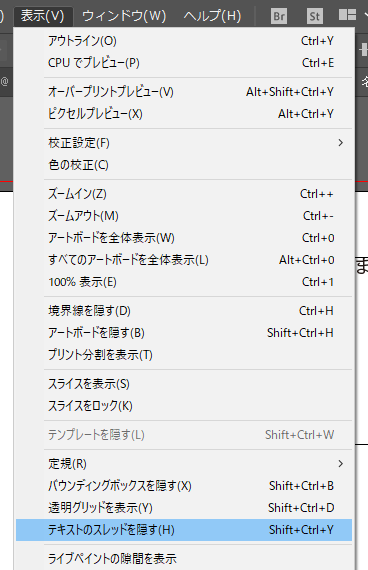The width and height of the screenshot is (368, 570).
Task: Click the arrange documents layout icon
Action: 347,15
